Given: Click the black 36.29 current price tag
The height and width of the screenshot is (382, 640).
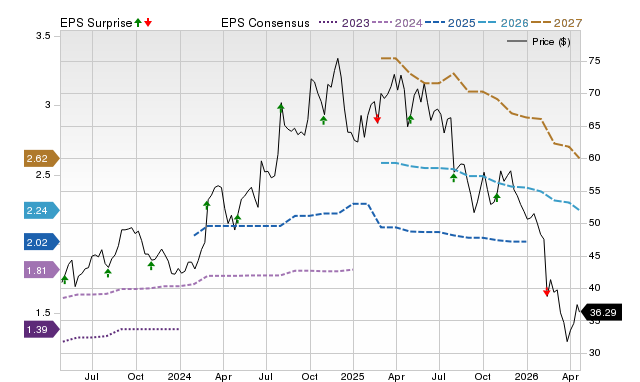Looking at the screenshot, I should point(601,312).
